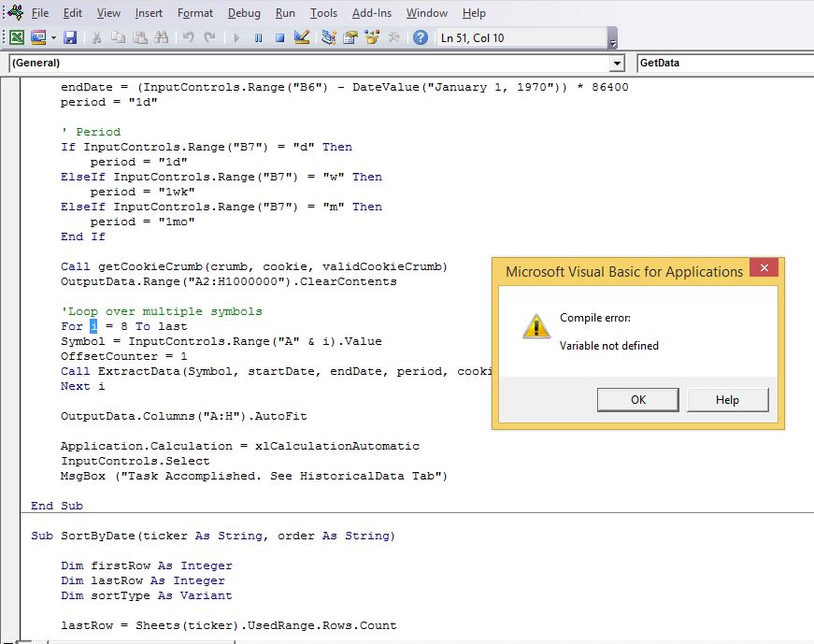The image size is (814, 644).
Task: Toggle the Design Mode icon
Action: [x=302, y=37]
